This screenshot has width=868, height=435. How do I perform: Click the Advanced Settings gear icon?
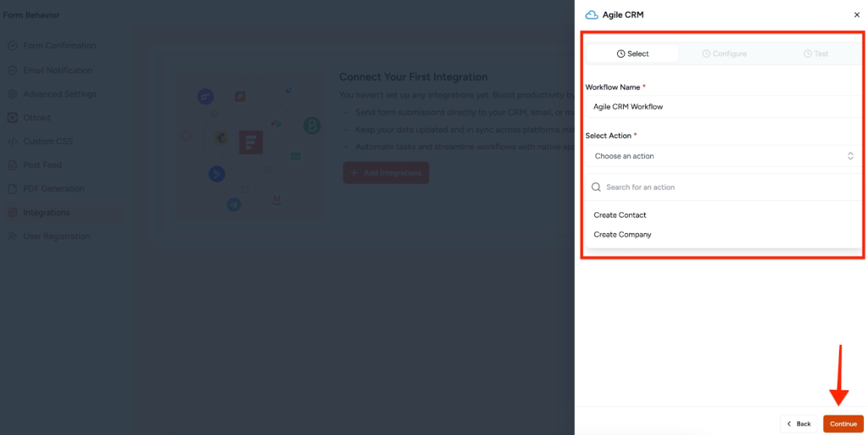(x=12, y=94)
